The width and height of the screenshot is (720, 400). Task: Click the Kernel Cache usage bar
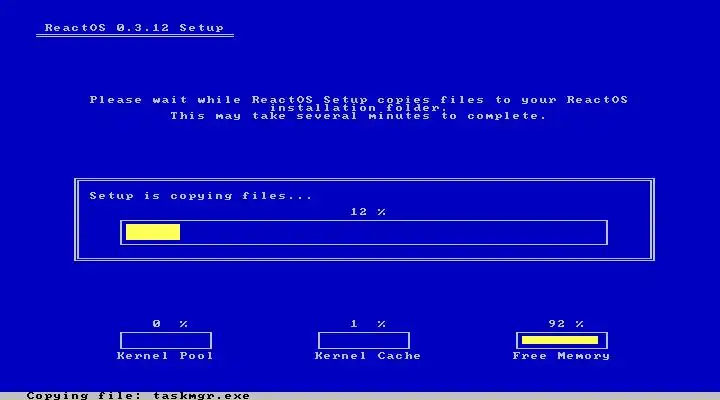pyautogui.click(x=364, y=341)
